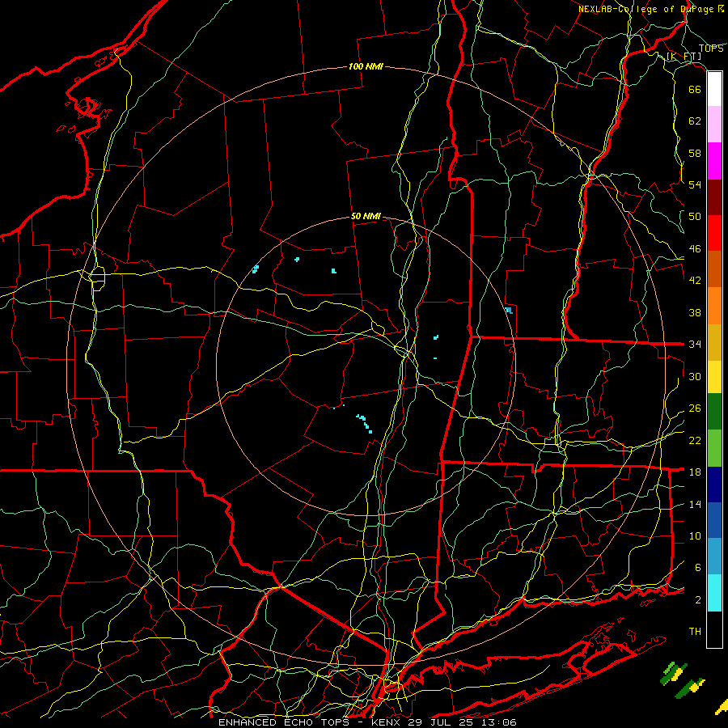Pick the mustard gold legend color band

714,342
